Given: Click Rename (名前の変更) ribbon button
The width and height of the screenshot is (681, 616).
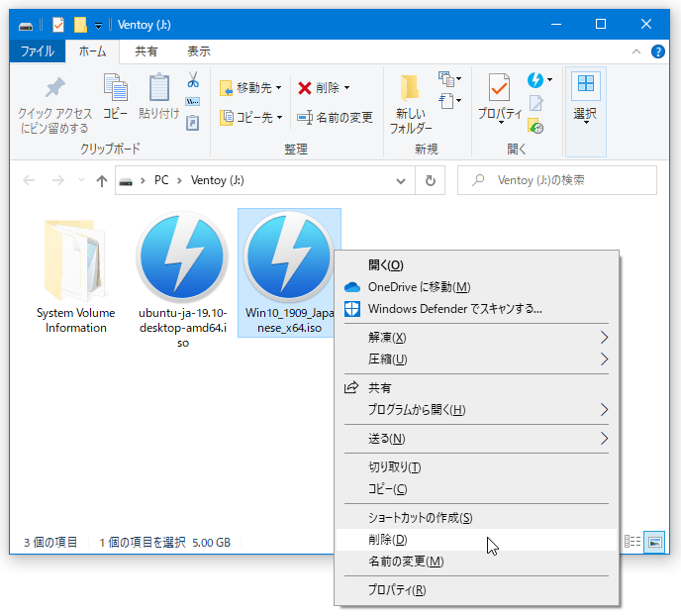Looking at the screenshot, I should [335, 117].
